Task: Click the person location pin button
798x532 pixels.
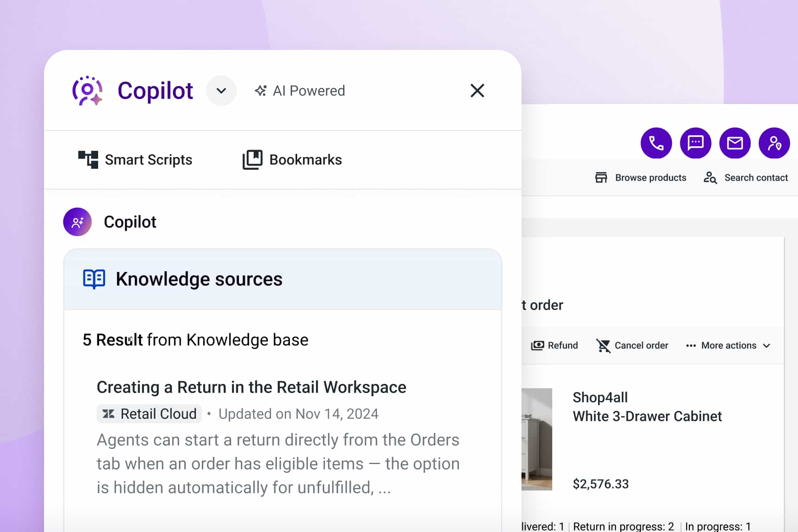Action: tap(775, 143)
